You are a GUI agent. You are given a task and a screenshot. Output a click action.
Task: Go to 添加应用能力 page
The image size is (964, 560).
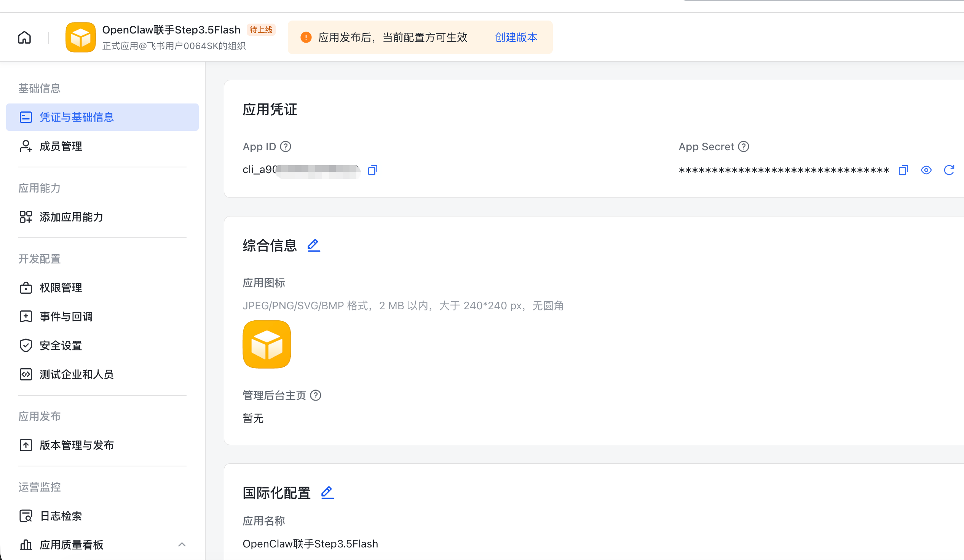coord(72,217)
